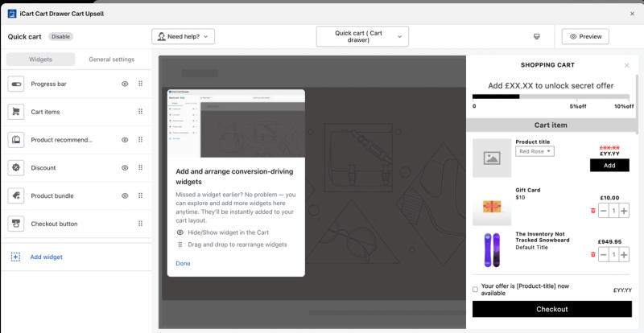Switch to the General settings tab

pos(112,60)
